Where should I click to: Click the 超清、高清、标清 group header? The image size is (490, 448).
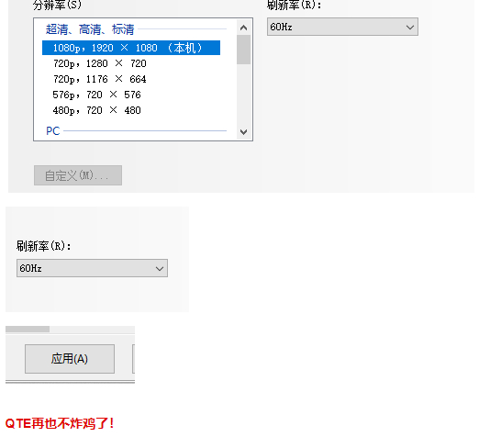point(90,29)
